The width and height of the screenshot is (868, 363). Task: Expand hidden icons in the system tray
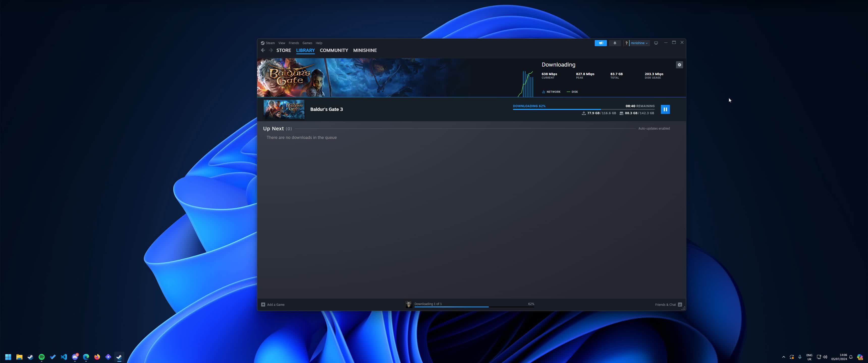tap(783, 357)
